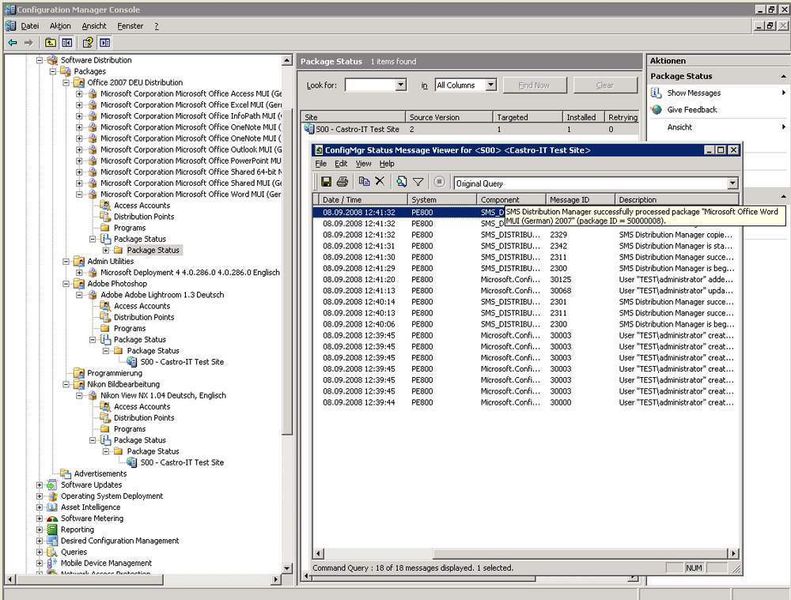Click the Show Messages action link
Screen dimensions: 791x600
tap(694, 93)
